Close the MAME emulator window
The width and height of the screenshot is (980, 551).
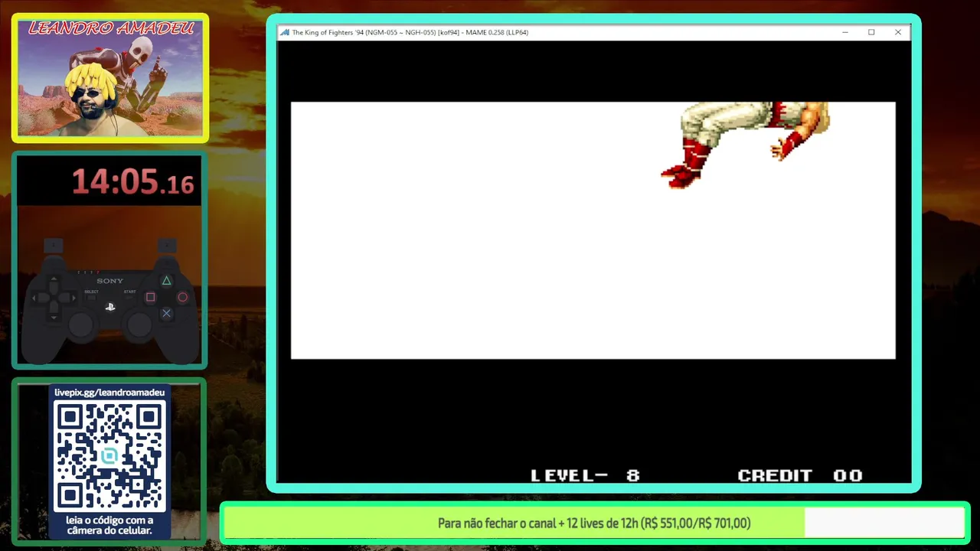[x=898, y=32]
